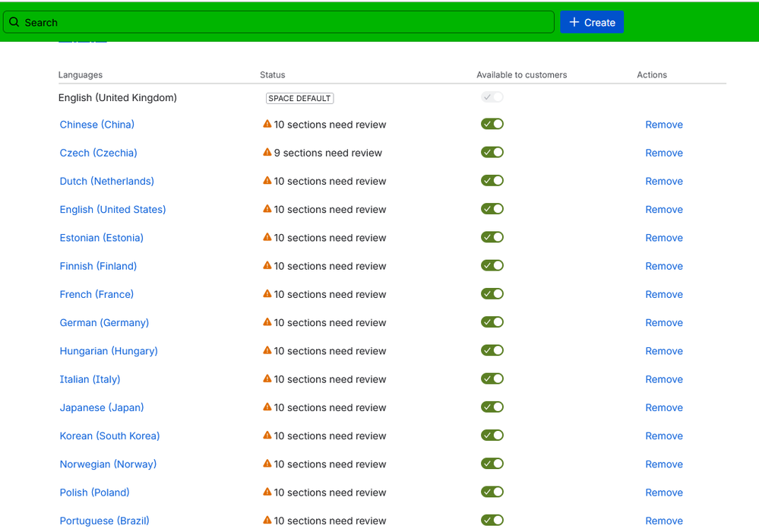Click the disabled toggle for English (United Kingdom)

(492, 97)
